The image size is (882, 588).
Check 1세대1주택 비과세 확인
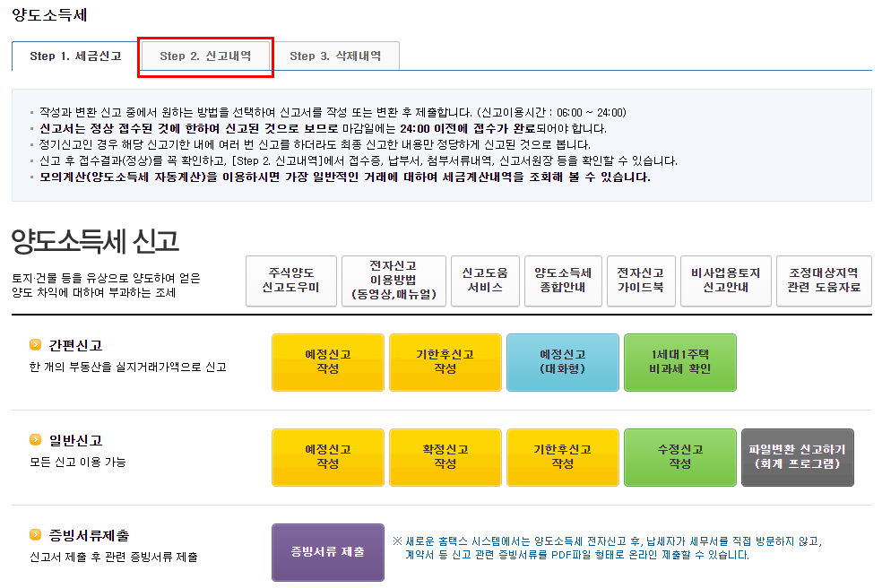pyautogui.click(x=679, y=362)
